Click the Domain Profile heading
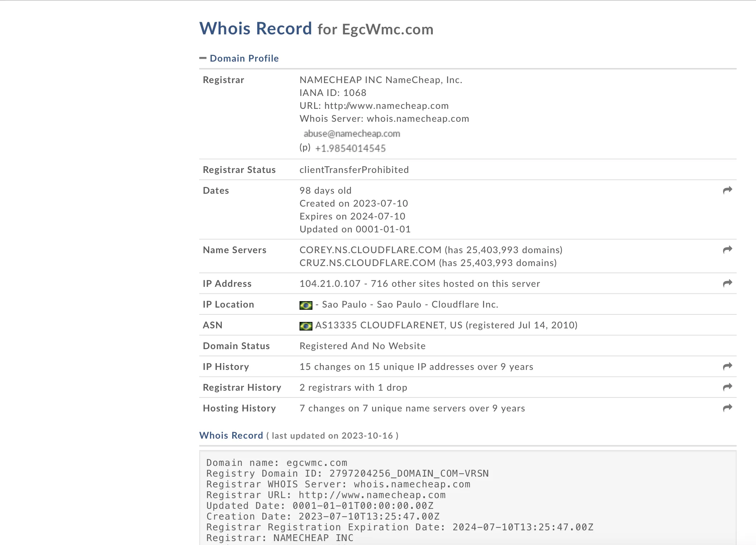 pos(244,58)
